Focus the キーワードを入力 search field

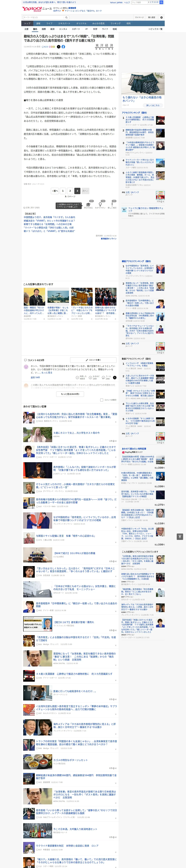[x=43, y=18]
